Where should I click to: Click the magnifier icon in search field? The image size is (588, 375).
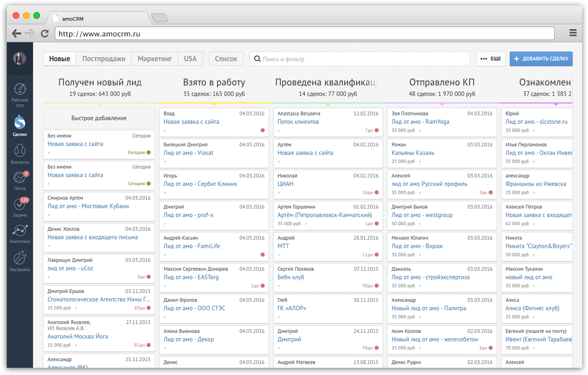click(x=258, y=59)
